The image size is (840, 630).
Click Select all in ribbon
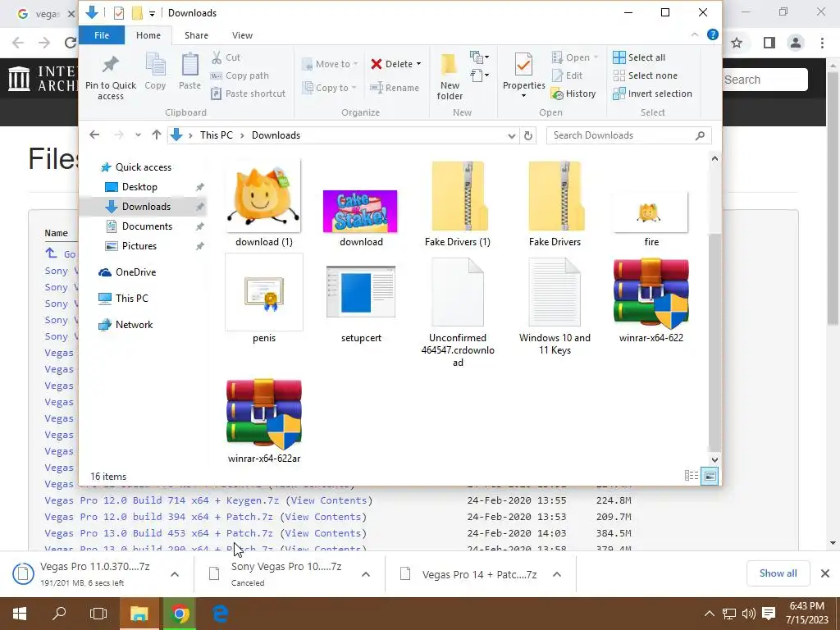(x=639, y=57)
